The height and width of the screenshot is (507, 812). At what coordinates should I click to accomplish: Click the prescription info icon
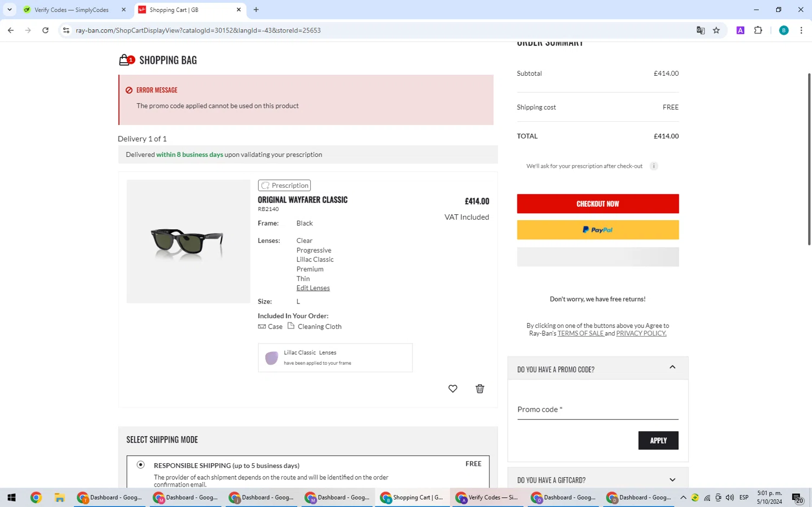[x=653, y=166]
